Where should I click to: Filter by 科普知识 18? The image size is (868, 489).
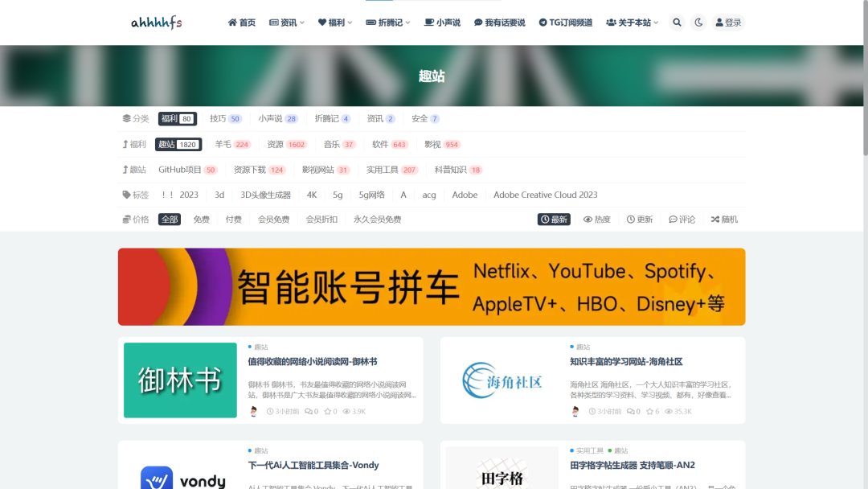458,170
